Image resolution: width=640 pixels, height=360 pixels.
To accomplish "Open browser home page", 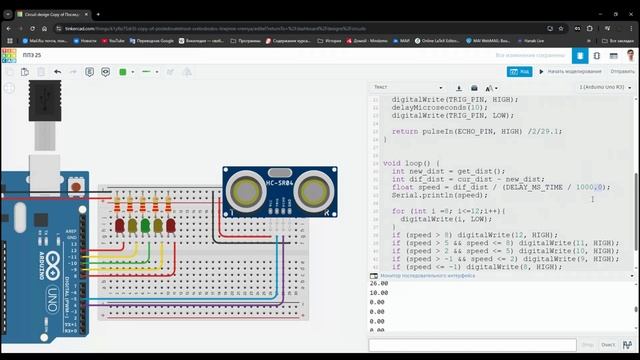I will (44, 29).
